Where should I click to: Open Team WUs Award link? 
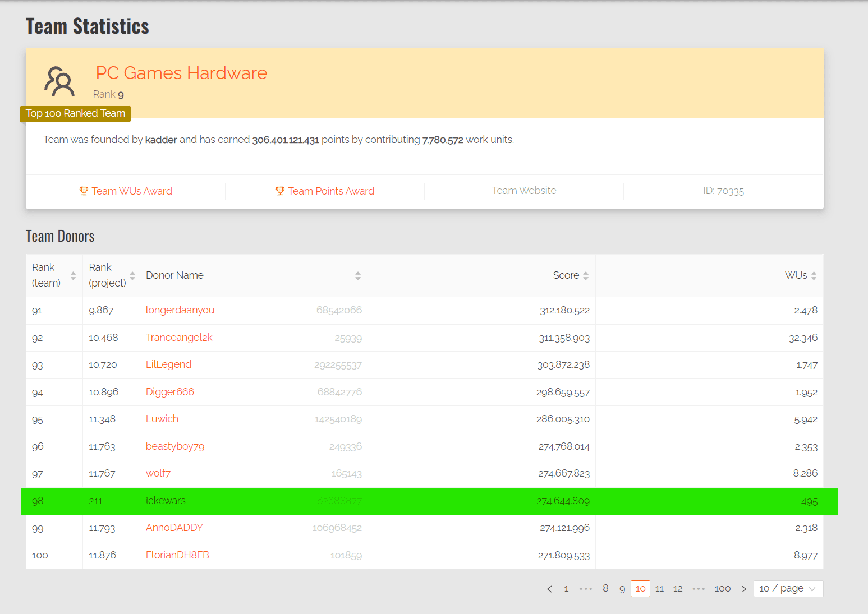pyautogui.click(x=126, y=191)
